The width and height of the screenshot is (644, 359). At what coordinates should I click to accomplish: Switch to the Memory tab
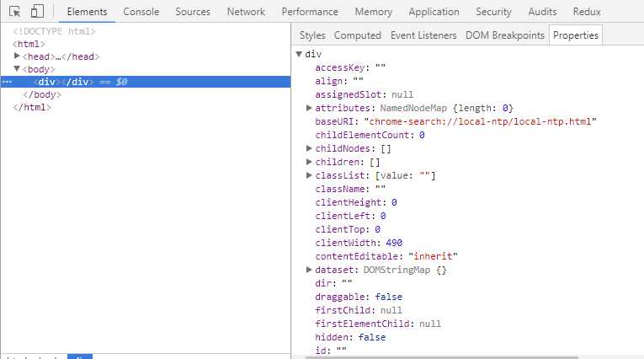[373, 12]
